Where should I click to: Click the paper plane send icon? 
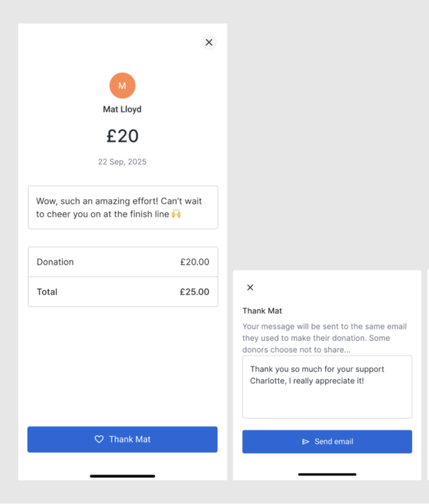(x=305, y=442)
